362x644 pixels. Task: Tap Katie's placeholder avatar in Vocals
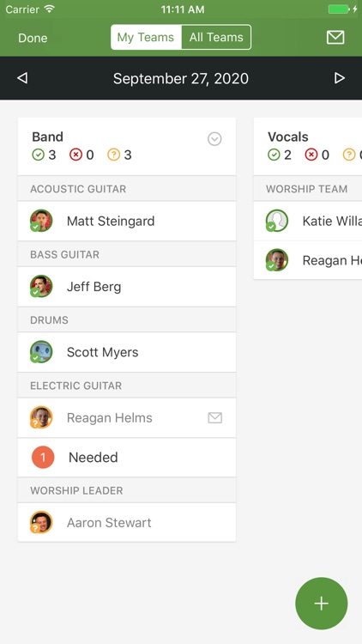click(x=277, y=221)
